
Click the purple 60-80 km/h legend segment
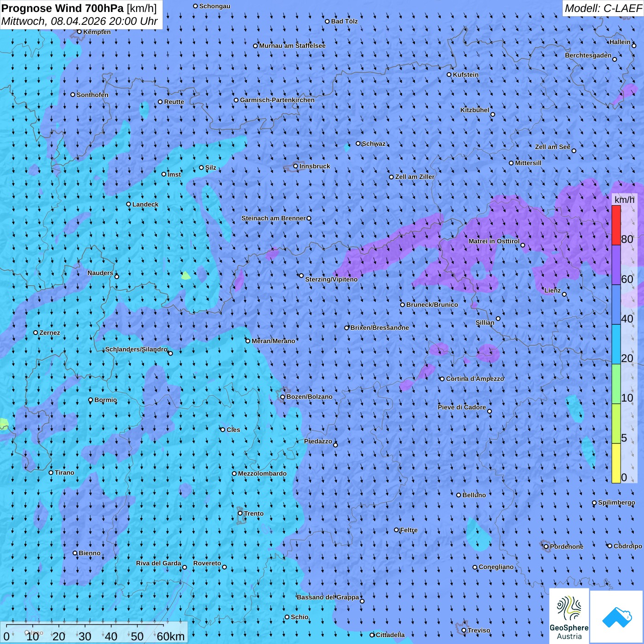tap(616, 265)
